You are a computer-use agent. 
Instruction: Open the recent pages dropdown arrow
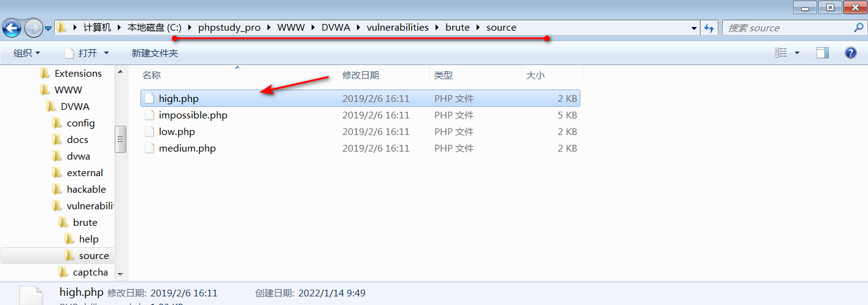coord(48,28)
